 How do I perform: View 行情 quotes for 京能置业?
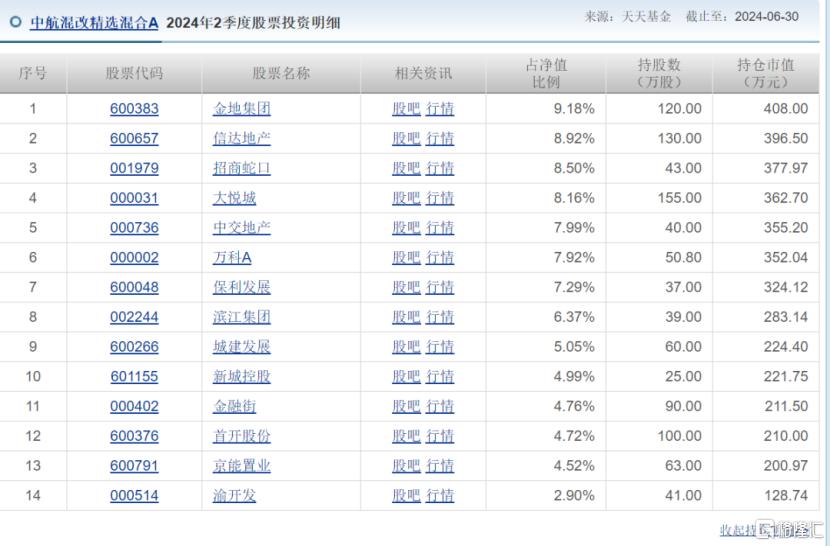pos(440,466)
